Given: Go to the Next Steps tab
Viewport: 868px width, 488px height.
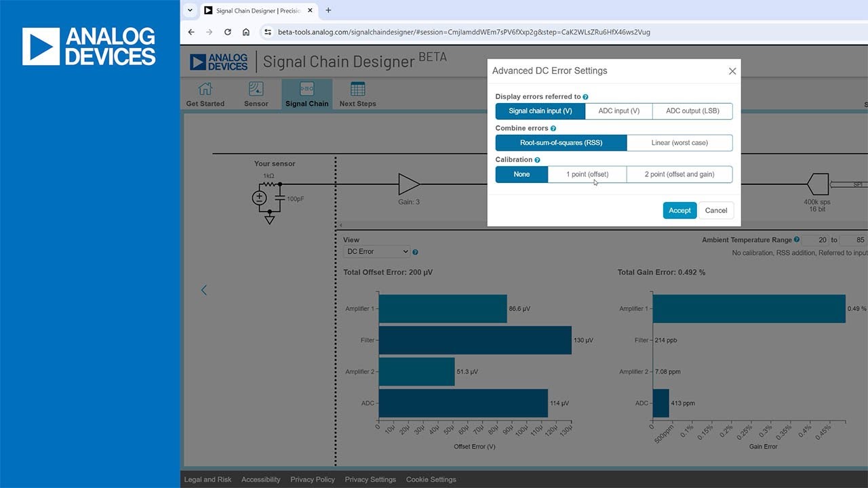Looking at the screenshot, I should coord(358,94).
